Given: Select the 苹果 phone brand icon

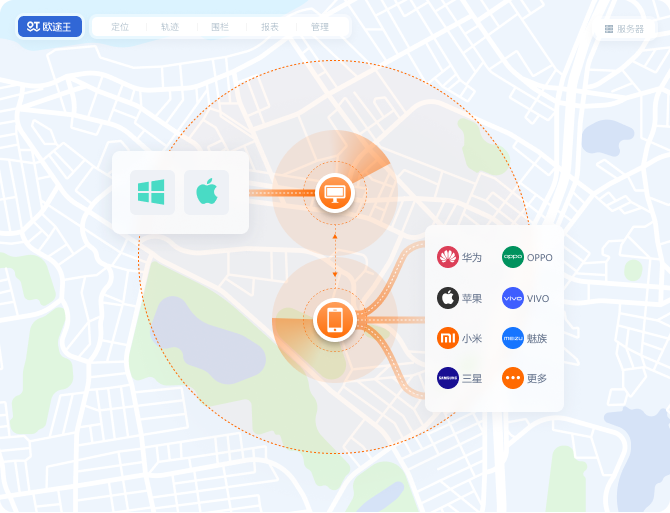Looking at the screenshot, I should pos(448,298).
